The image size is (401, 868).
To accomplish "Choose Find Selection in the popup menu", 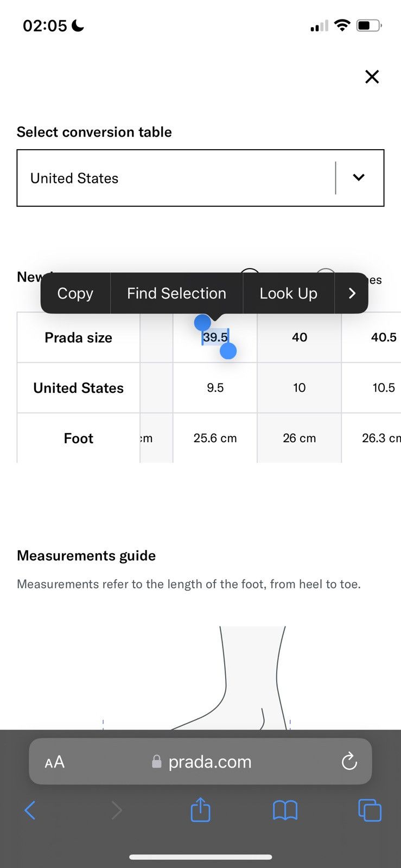I will coord(176,293).
